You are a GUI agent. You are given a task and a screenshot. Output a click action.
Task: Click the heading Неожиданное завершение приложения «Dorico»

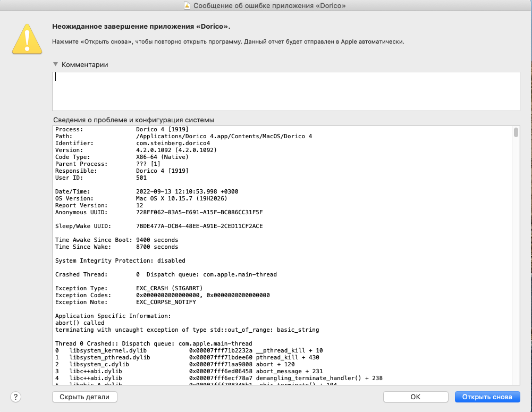[141, 27]
